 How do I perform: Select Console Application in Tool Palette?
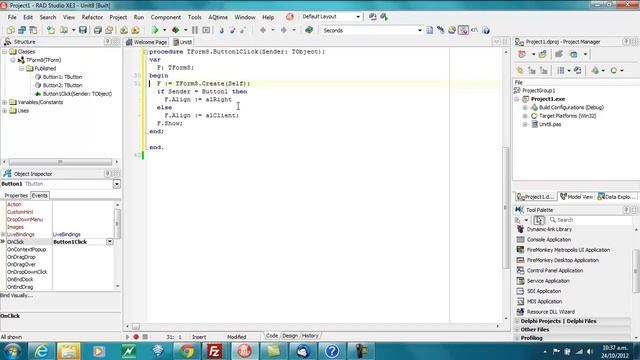click(549, 240)
